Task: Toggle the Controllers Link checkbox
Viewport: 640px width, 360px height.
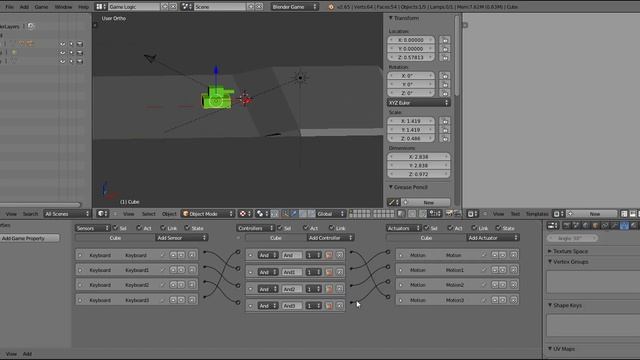Action: [x=331, y=228]
